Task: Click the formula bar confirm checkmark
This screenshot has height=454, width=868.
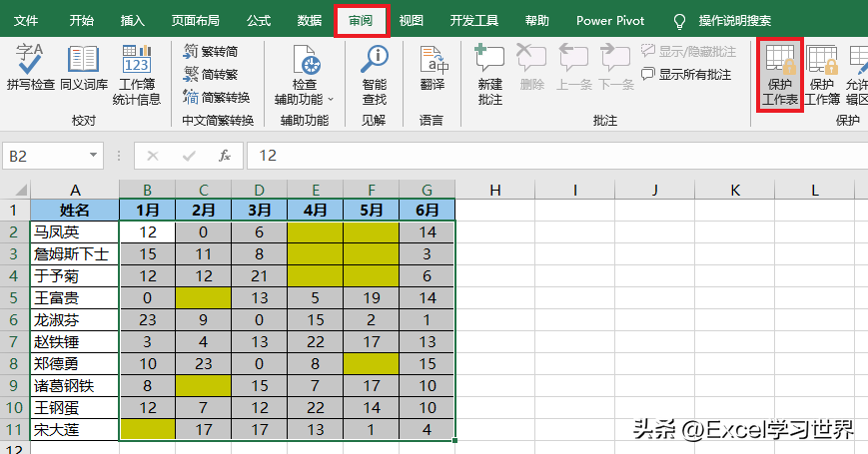Action: click(189, 156)
